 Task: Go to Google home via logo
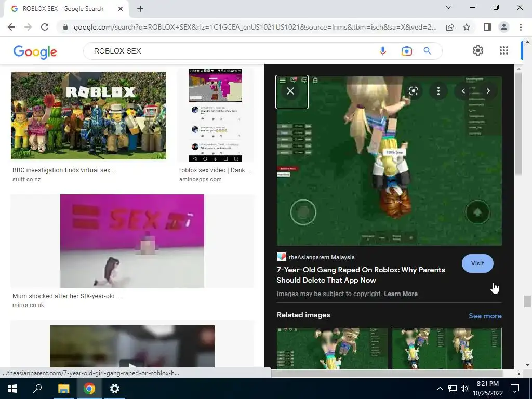pyautogui.click(x=35, y=51)
